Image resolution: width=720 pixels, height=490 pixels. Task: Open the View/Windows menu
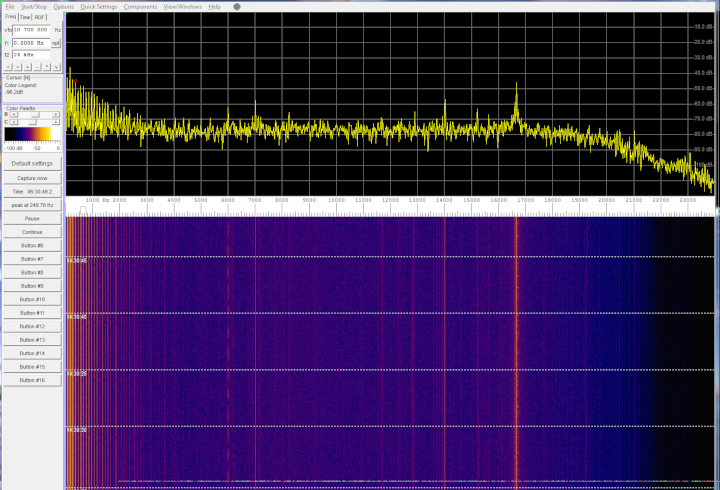coord(182,7)
